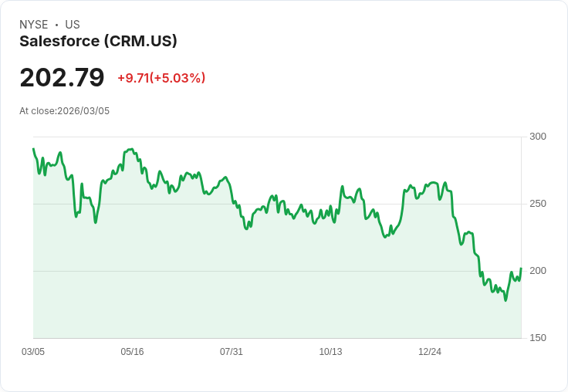Click the US market label
This screenshot has height=392, width=568.
pyautogui.click(x=73, y=25)
